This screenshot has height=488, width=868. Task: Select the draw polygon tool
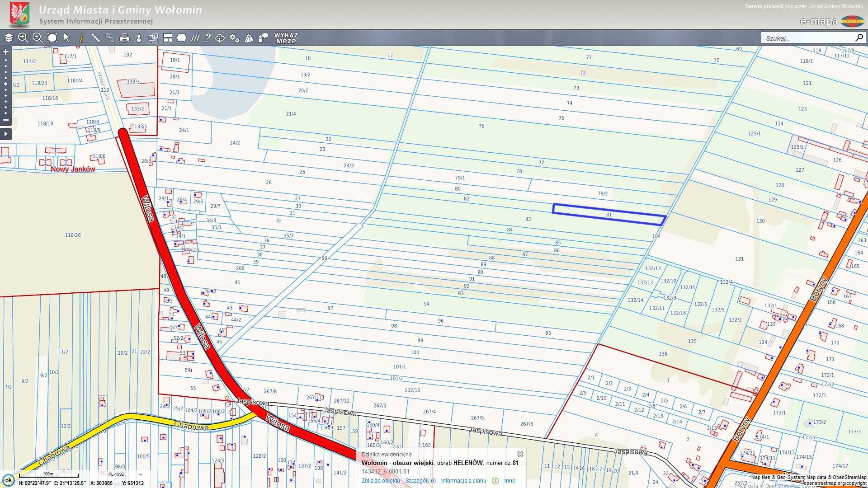[x=181, y=38]
